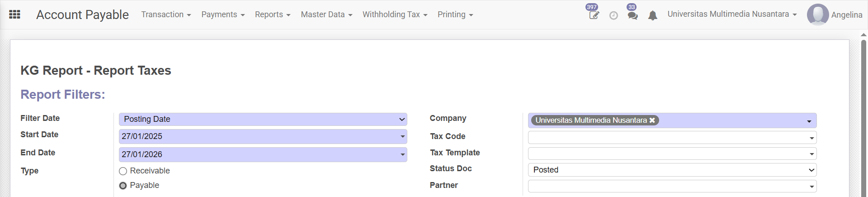
Task: Open the Withholding Tax menu
Action: [395, 14]
